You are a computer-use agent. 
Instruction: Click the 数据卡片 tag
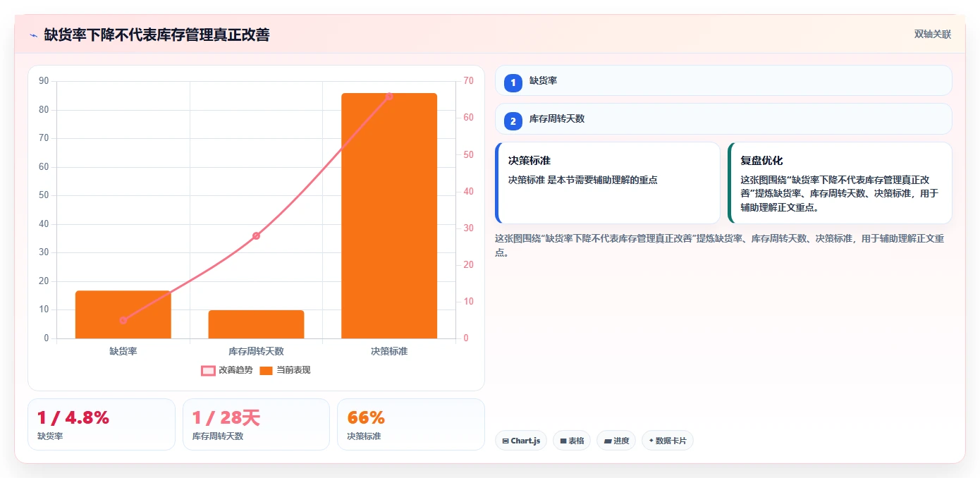668,441
